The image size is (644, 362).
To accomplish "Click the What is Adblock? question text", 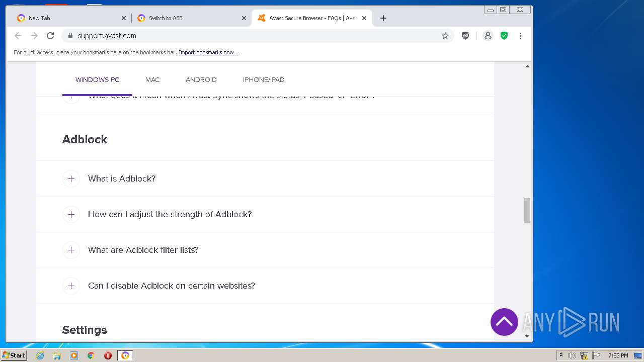I will pos(122,178).
